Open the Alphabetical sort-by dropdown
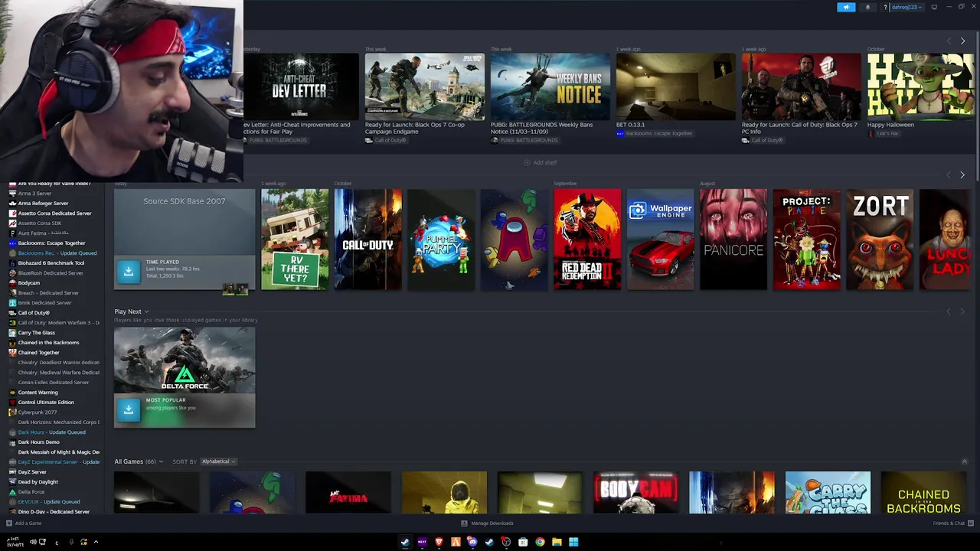 (x=218, y=461)
